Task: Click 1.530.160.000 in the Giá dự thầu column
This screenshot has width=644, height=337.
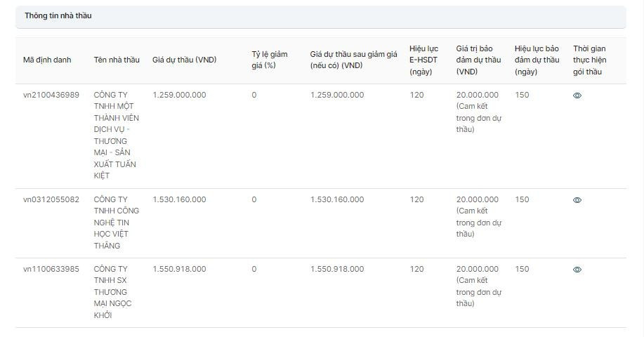Action: pyautogui.click(x=179, y=199)
